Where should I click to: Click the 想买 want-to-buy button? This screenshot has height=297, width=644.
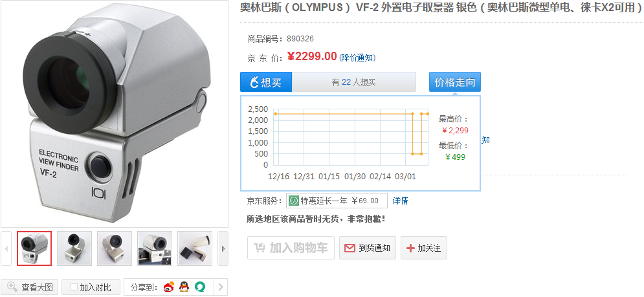pos(266,82)
